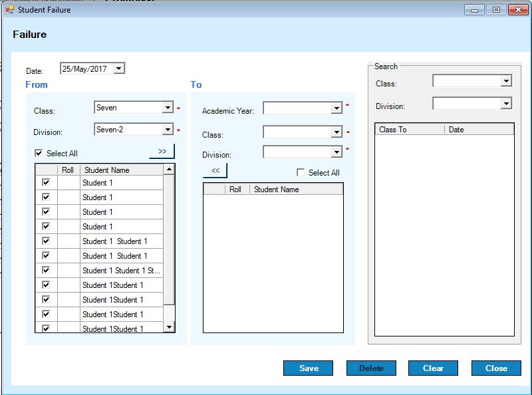Viewport: 532px width, 395px height.
Task: Expand the From Class dropdown showing Seven
Action: [x=168, y=108]
